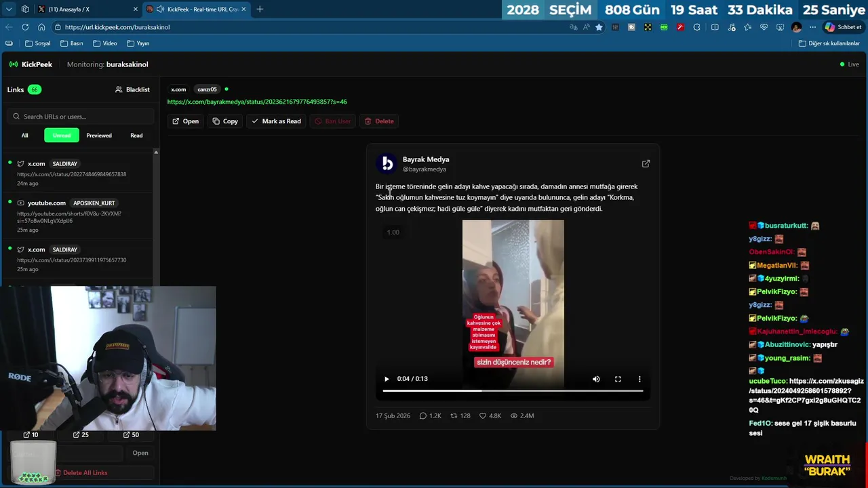Click the x.com domain tag
Image resolution: width=868 pixels, height=488 pixels.
tap(178, 89)
